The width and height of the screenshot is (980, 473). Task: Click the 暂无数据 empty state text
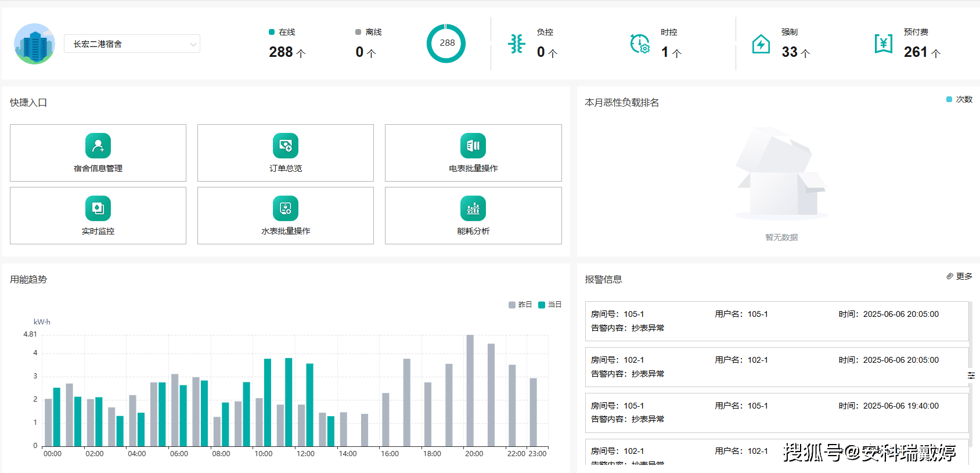(x=781, y=237)
